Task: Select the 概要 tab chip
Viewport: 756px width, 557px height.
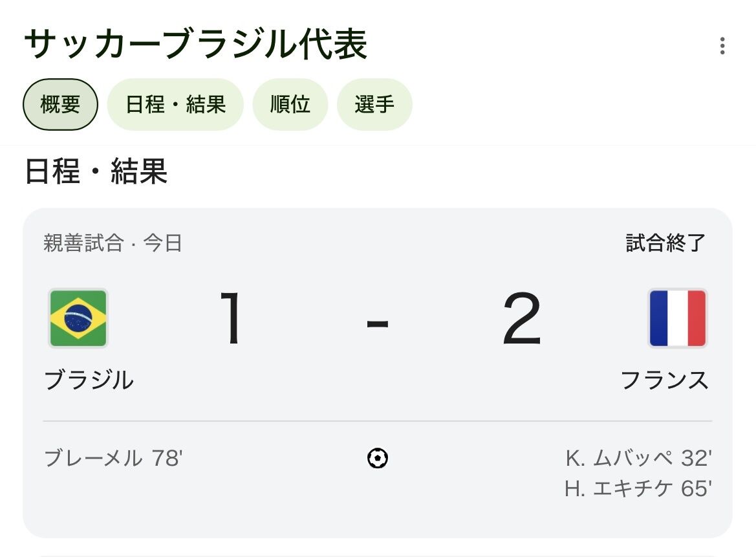Action: point(60,104)
